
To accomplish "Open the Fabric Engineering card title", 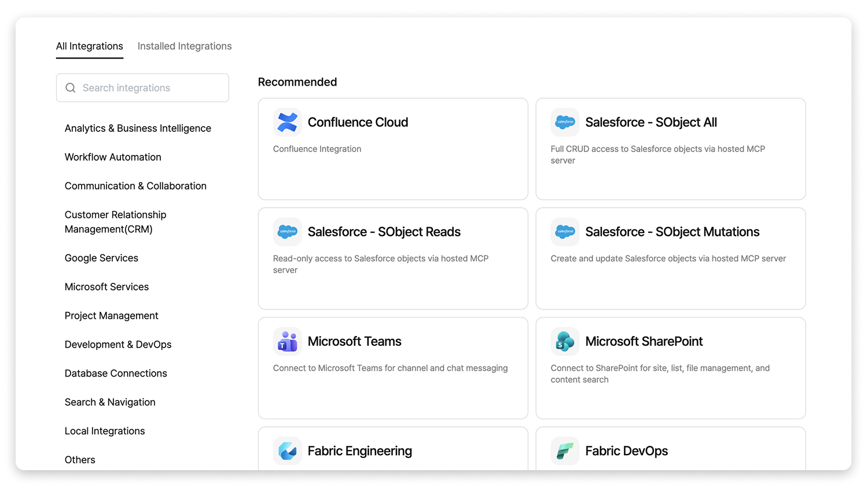I will click(360, 451).
